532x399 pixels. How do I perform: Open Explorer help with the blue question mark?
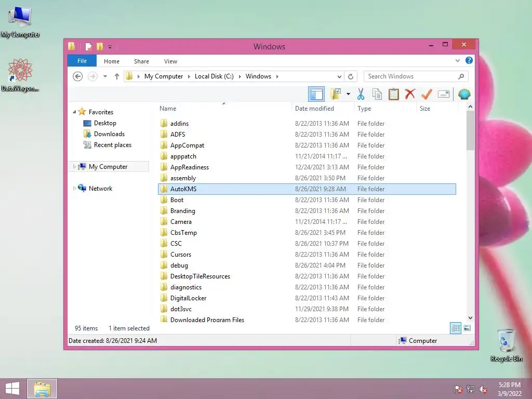pos(469,60)
